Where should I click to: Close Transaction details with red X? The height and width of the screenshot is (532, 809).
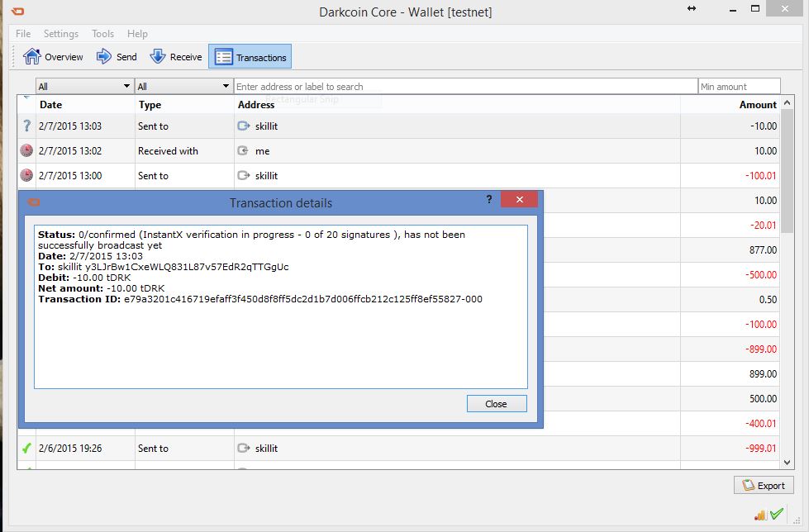(520, 199)
